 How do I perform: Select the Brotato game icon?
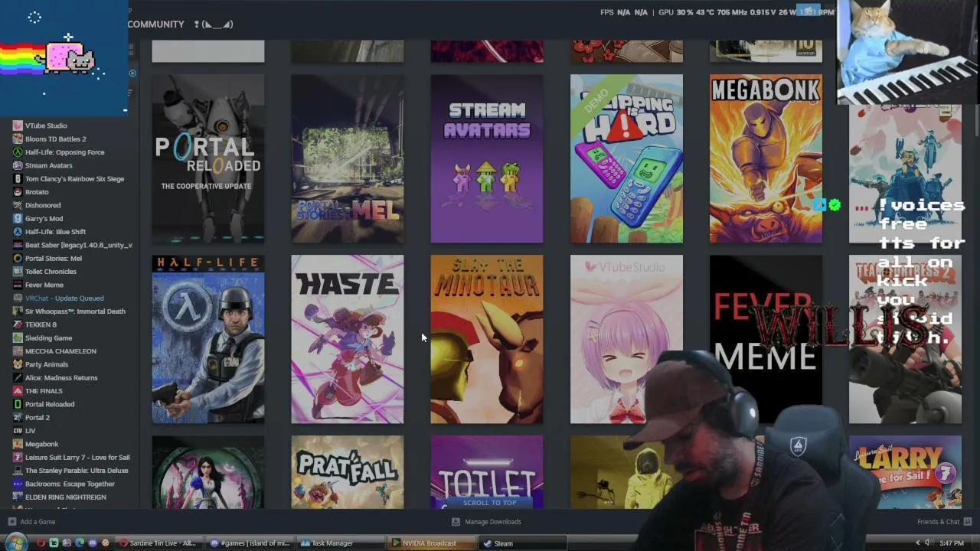pos(18,192)
